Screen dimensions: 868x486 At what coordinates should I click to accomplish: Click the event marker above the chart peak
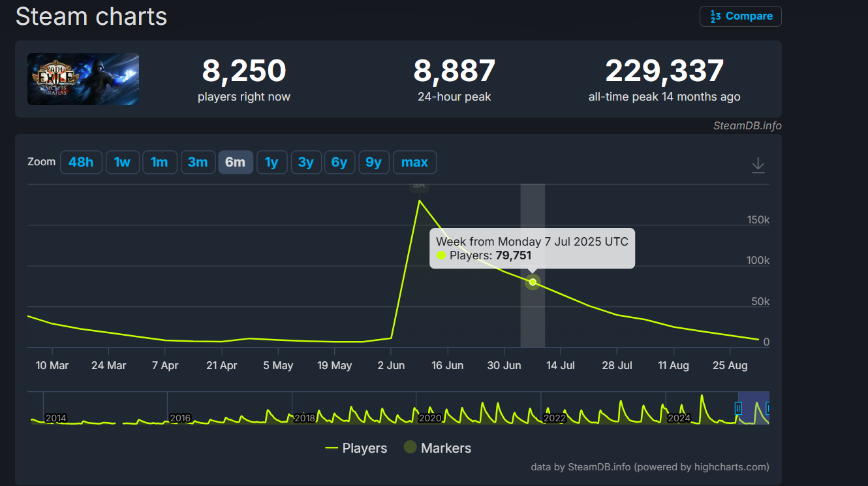pos(418,186)
